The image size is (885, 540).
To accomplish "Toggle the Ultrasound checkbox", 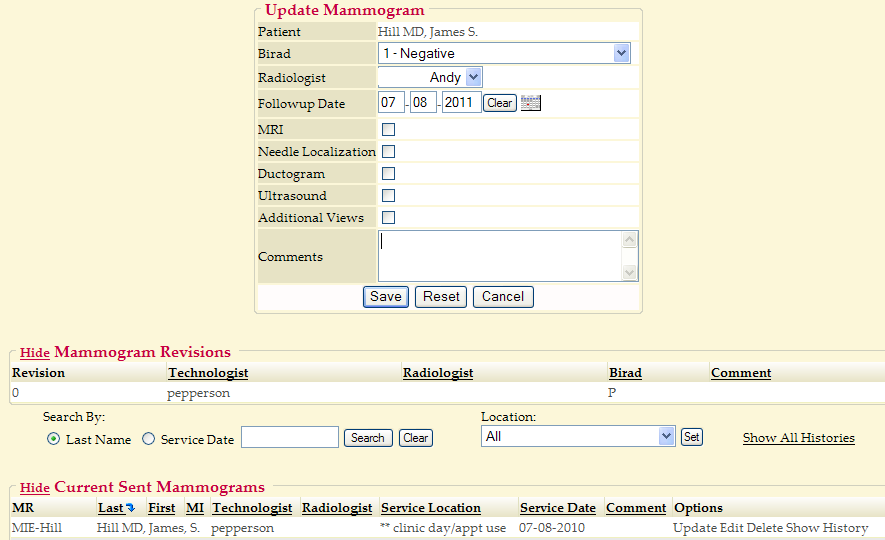I will coord(388,195).
